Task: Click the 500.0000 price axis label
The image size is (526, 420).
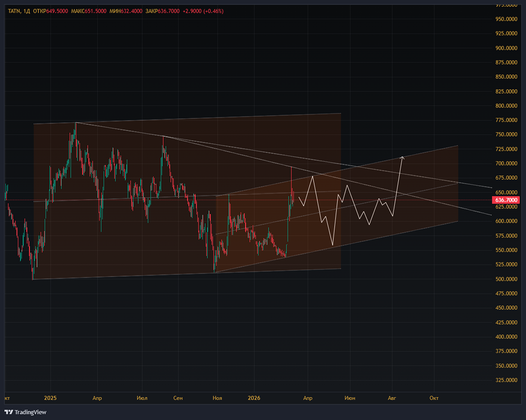Action: point(506,279)
